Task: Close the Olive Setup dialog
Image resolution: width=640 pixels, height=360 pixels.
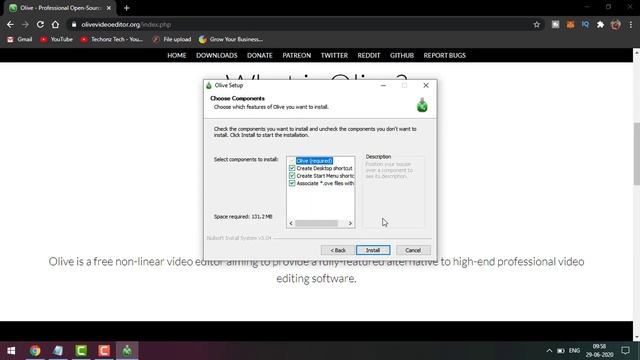Action: pyautogui.click(x=426, y=85)
